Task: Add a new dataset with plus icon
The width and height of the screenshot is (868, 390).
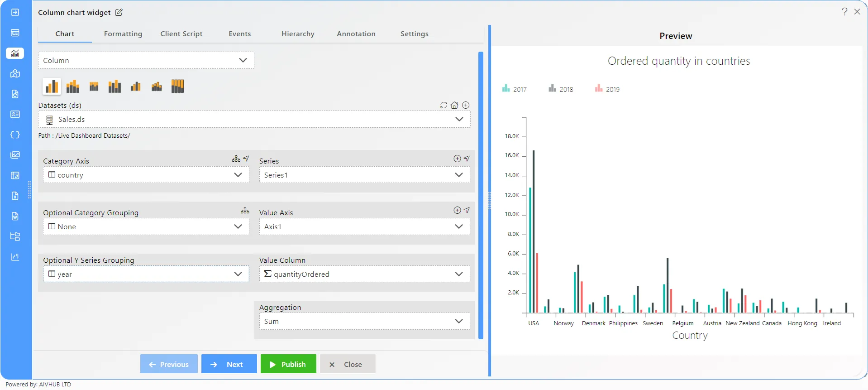Action: point(466,105)
